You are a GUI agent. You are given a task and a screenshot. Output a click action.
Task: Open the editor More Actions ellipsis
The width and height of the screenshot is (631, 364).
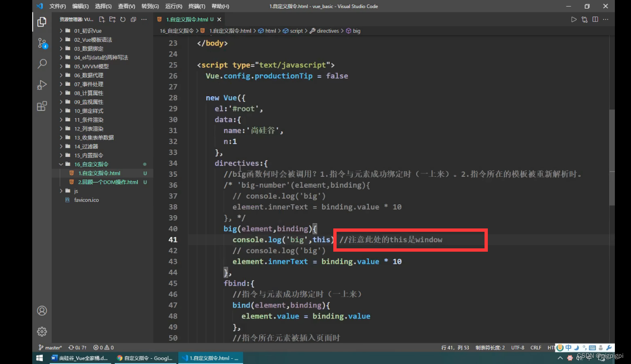[606, 19]
